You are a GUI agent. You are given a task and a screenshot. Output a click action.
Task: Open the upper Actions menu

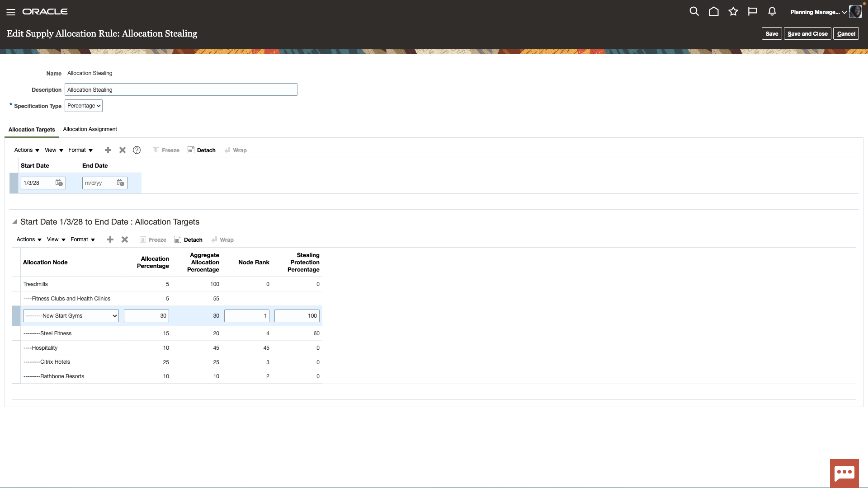point(26,150)
